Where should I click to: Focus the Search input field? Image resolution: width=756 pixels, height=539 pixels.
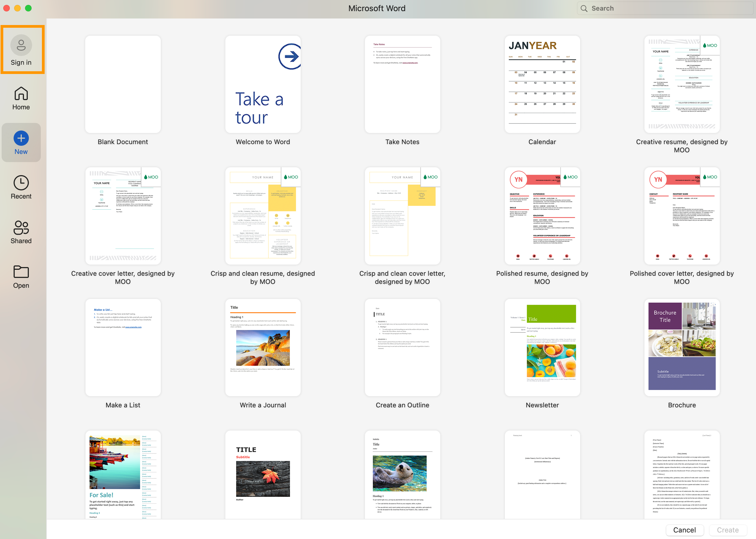(668, 8)
